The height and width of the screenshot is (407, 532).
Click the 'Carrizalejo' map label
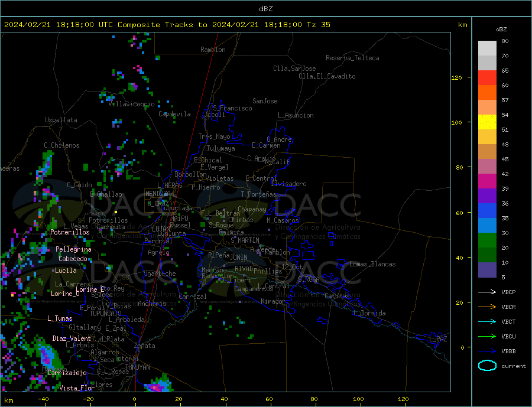tap(67, 373)
